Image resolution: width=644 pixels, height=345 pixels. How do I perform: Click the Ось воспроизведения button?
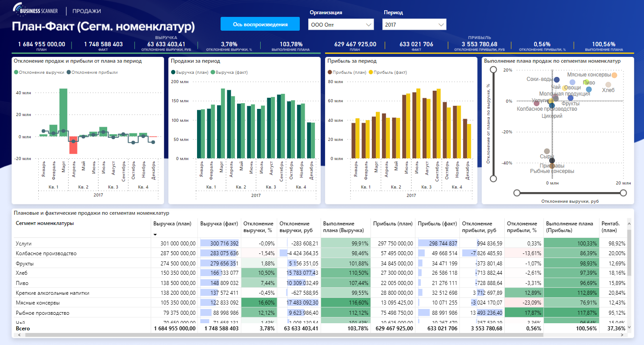point(260,24)
